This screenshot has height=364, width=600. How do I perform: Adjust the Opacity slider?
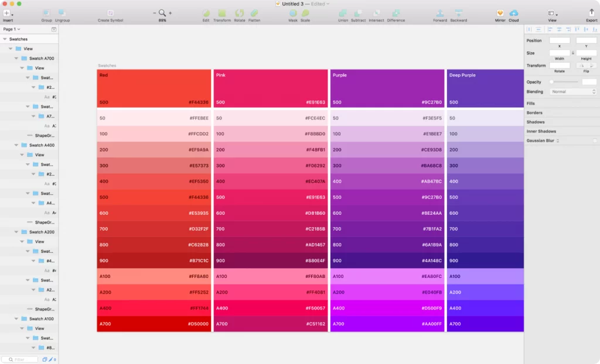point(564,82)
